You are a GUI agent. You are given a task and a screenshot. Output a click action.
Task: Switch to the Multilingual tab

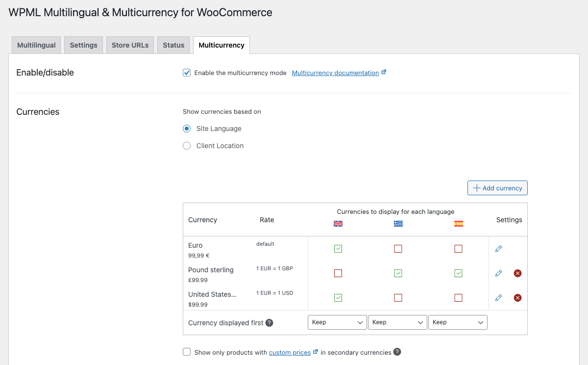36,45
